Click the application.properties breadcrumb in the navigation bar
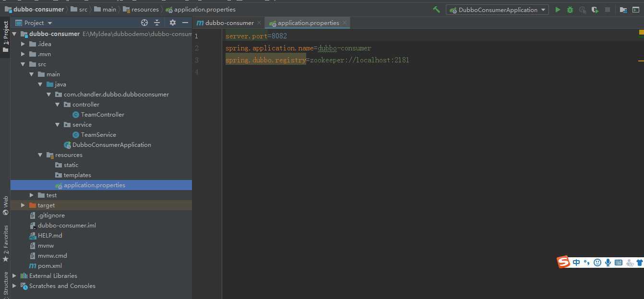Image resolution: width=644 pixels, height=299 pixels. coord(201,9)
